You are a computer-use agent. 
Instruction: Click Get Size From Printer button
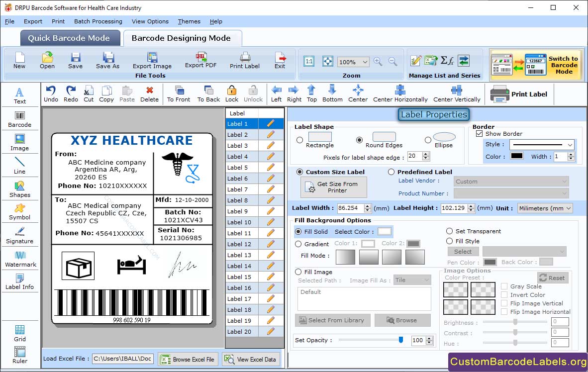(x=333, y=187)
